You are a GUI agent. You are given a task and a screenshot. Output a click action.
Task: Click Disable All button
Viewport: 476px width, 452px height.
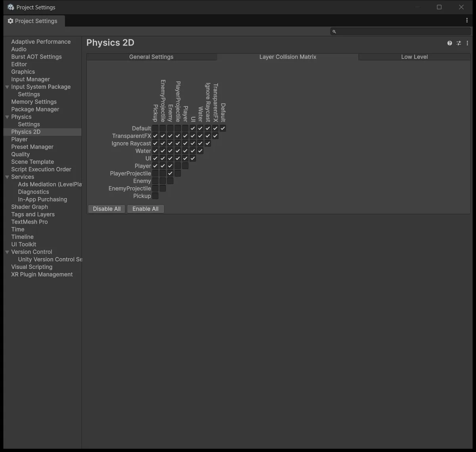tap(107, 209)
